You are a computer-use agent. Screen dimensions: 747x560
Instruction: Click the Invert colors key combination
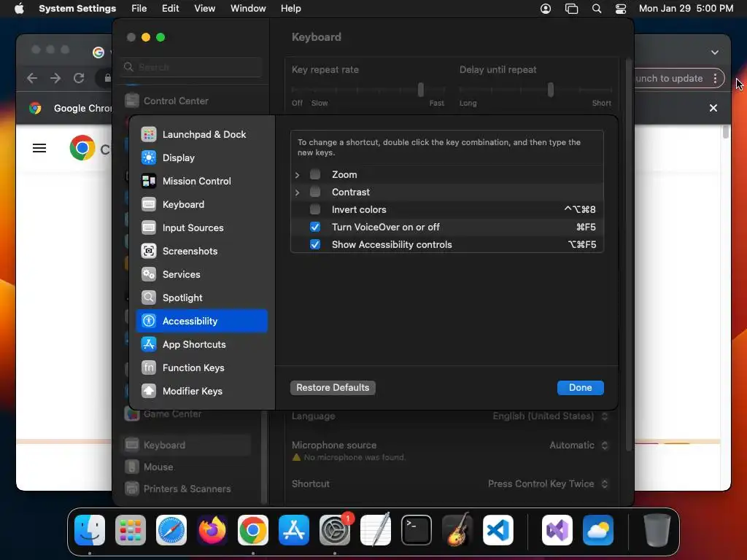(580, 209)
